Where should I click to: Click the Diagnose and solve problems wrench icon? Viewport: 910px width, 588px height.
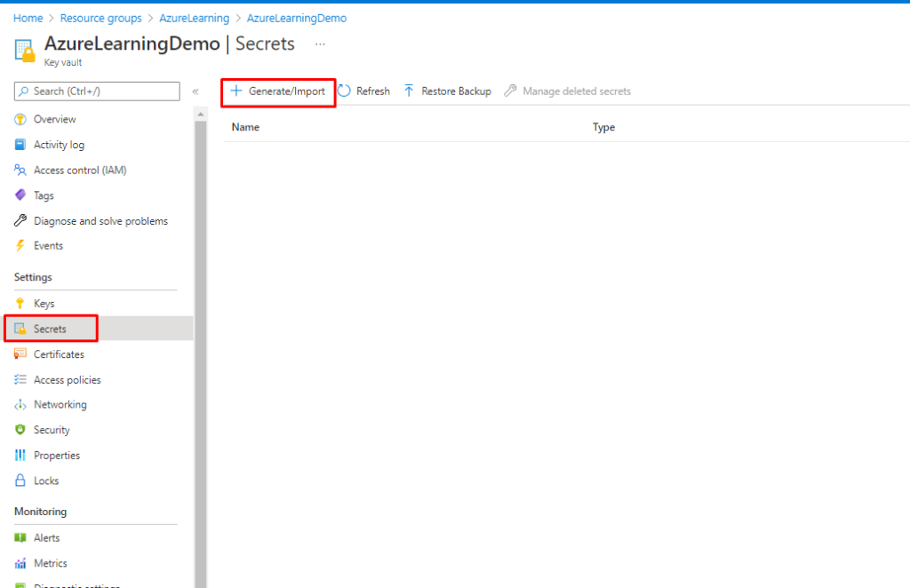click(20, 220)
